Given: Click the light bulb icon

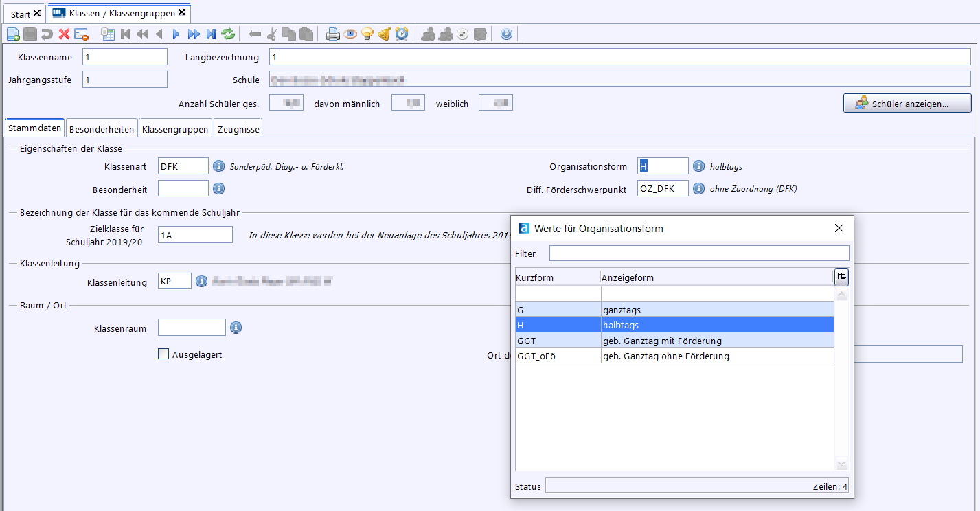Looking at the screenshot, I should (x=367, y=34).
